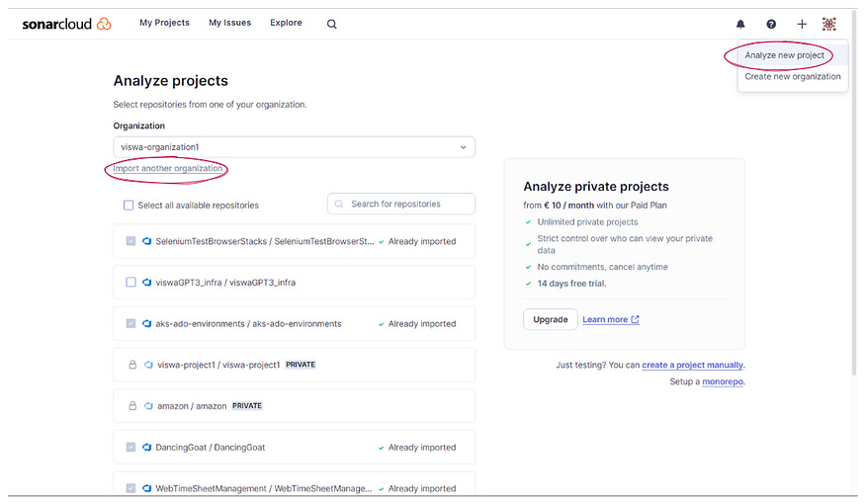Open the Explore page
The image size is (865, 504).
[286, 23]
